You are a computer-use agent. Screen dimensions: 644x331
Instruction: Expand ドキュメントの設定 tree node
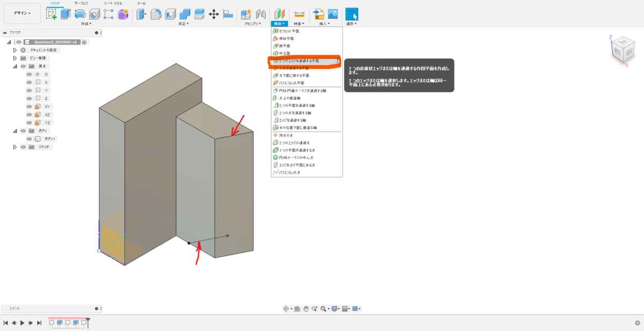15,50
